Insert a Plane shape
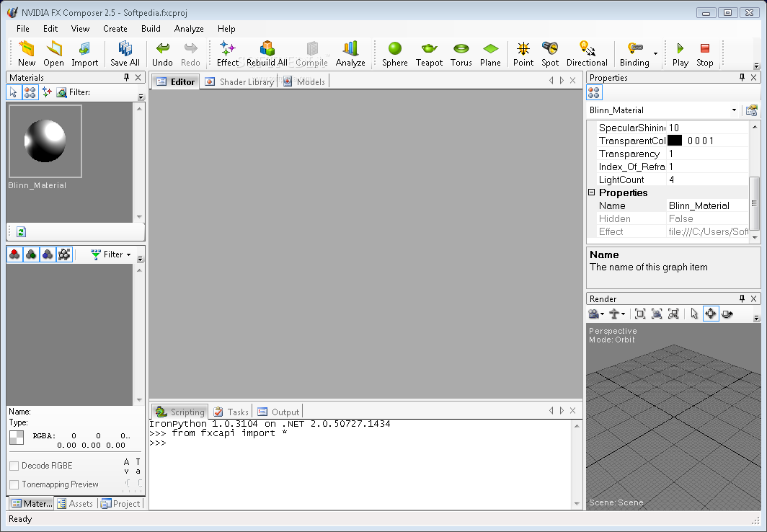 [490, 54]
